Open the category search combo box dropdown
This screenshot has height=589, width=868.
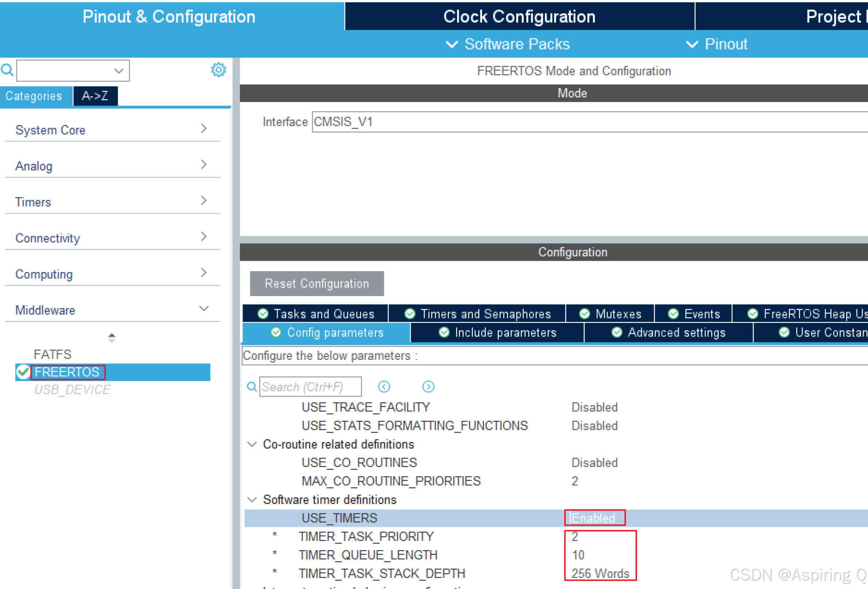point(119,71)
